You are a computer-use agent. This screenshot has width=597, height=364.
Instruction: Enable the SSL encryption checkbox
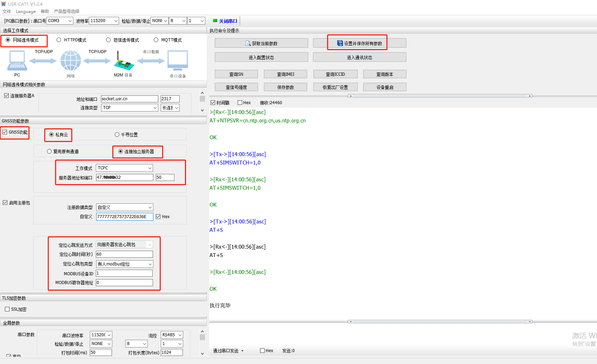pyautogui.click(x=7, y=309)
